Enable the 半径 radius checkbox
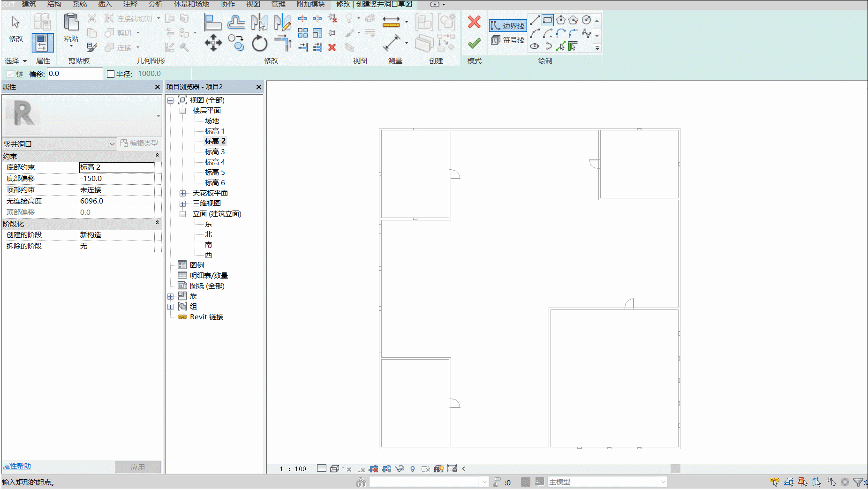Viewport: 868px width, 490px height. (x=111, y=74)
